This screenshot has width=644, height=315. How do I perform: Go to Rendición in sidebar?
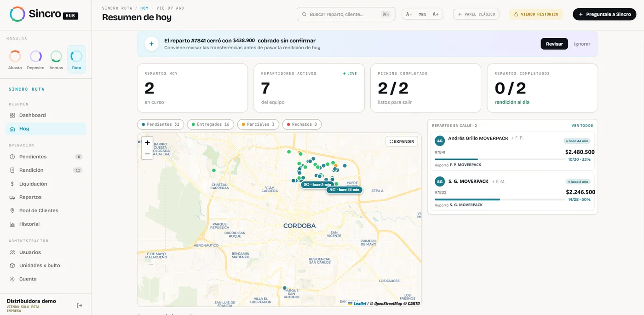46,170
